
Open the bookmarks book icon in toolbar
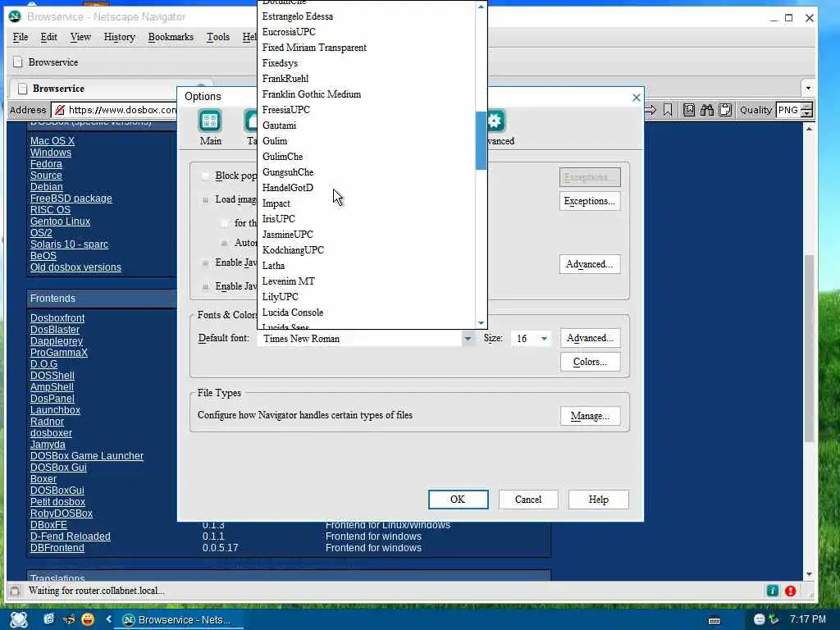click(689, 110)
